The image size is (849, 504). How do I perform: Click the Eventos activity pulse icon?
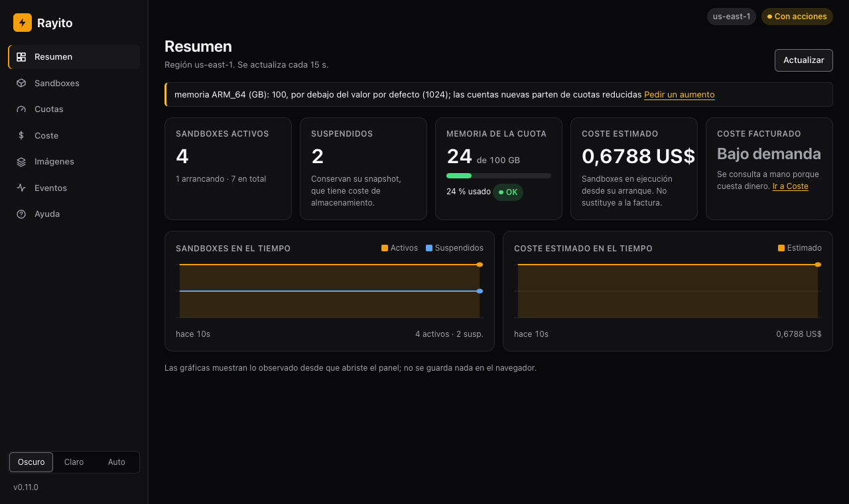tap(21, 188)
